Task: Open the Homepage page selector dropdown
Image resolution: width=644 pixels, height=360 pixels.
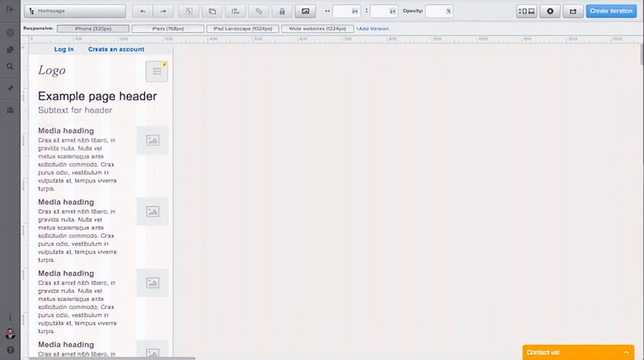Action: pyautogui.click(x=75, y=11)
